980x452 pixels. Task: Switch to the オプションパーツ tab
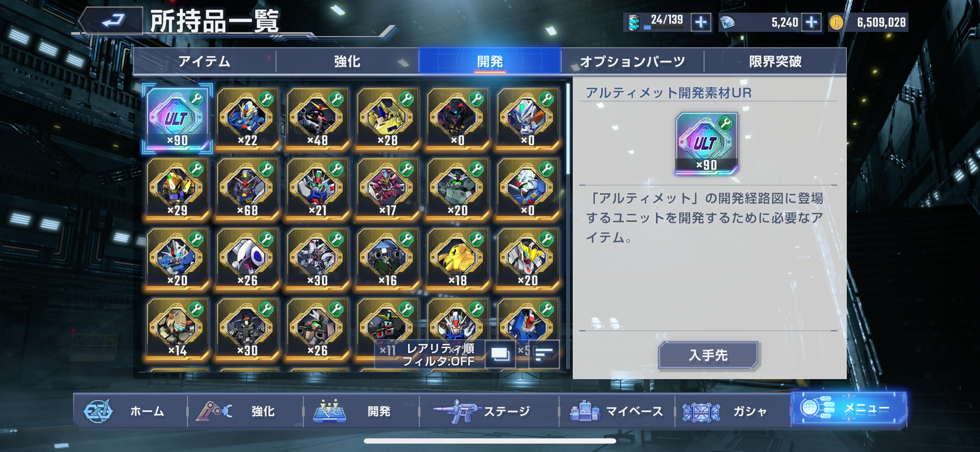632,61
